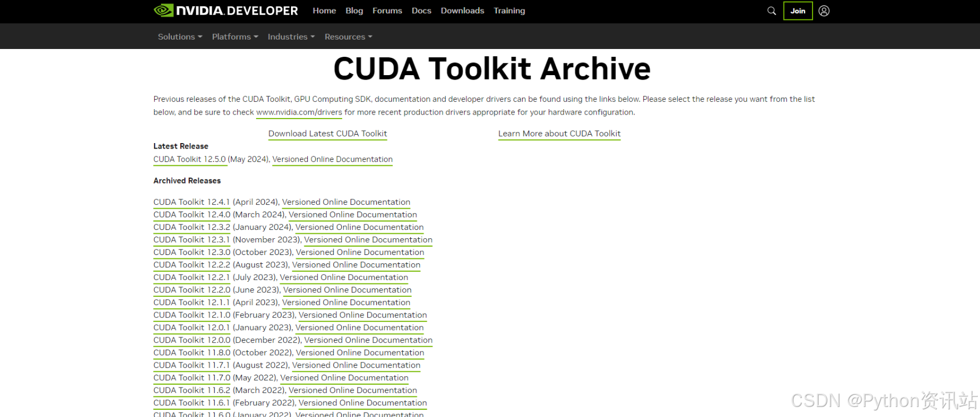The height and width of the screenshot is (417, 980).
Task: Open CUDA Toolkit 12.2.1 link
Action: click(x=191, y=277)
